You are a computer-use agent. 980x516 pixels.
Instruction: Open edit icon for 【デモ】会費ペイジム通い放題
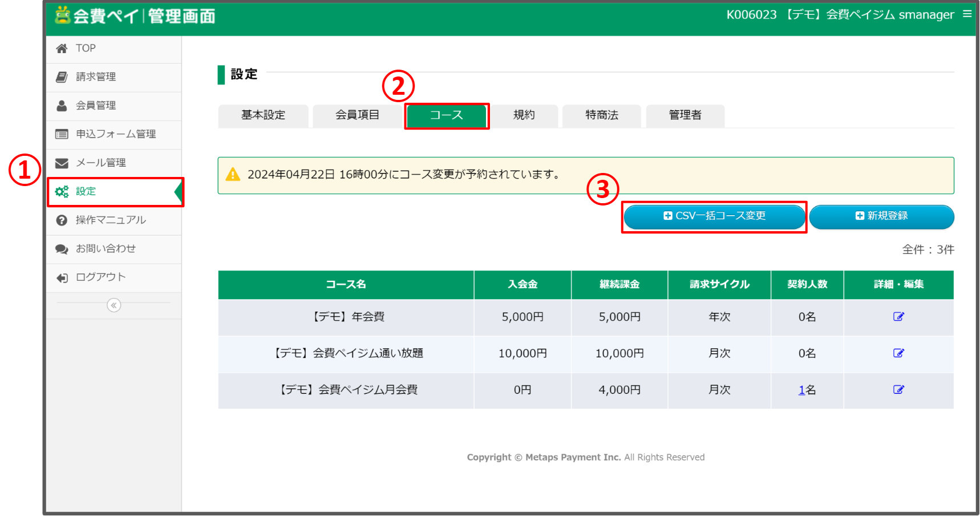pyautogui.click(x=898, y=353)
